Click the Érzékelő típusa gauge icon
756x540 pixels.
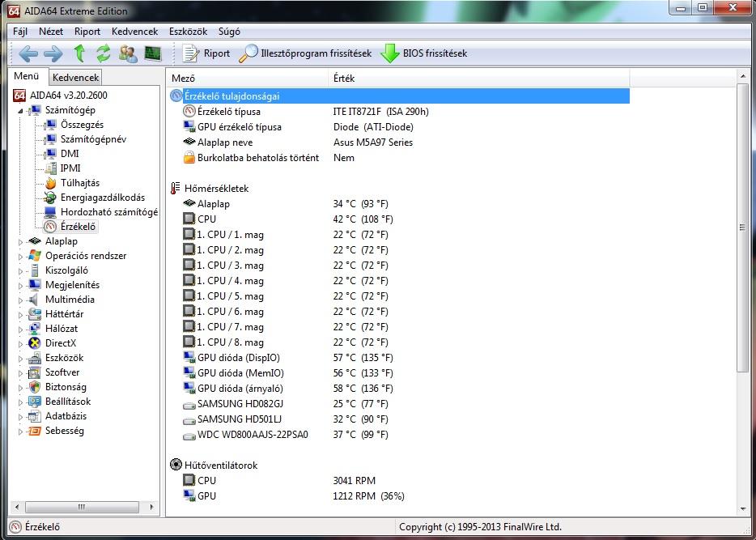tap(189, 112)
